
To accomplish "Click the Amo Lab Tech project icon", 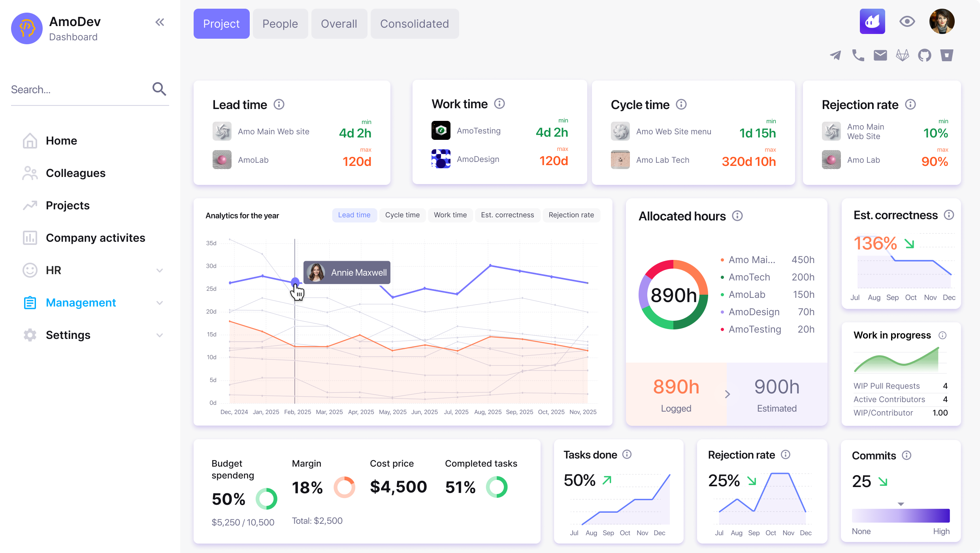I will point(620,160).
